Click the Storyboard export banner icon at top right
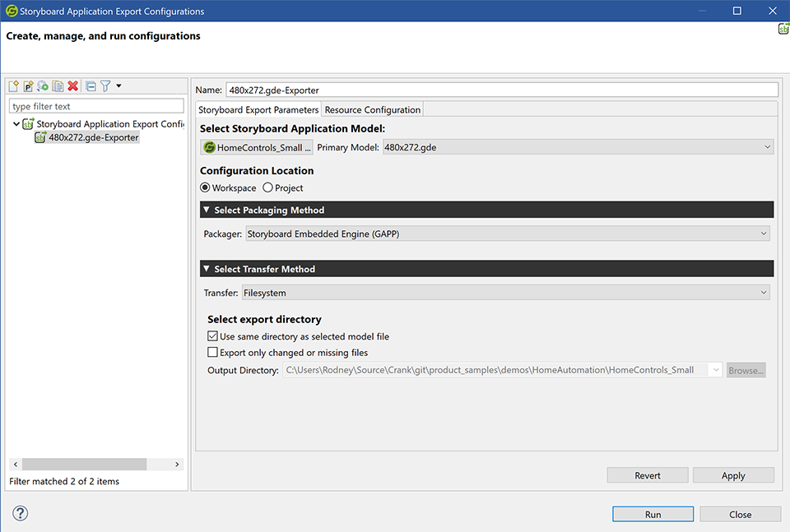The image size is (790, 532). point(783,29)
